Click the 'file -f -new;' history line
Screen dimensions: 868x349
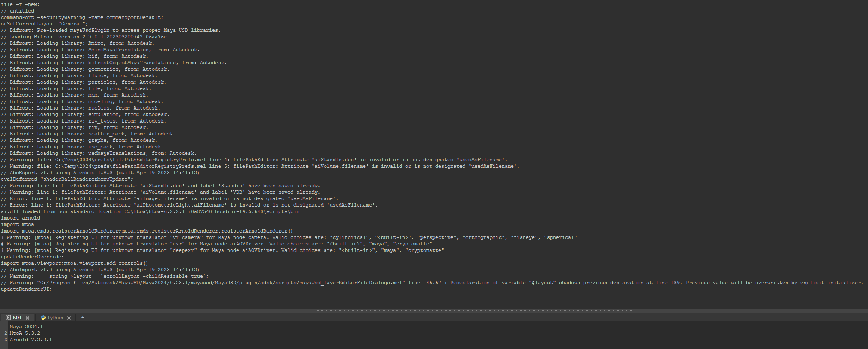pos(20,5)
